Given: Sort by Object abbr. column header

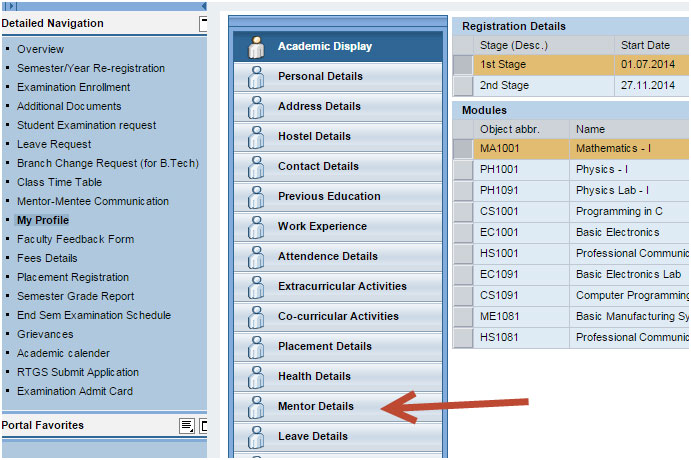Looking at the screenshot, I should tap(510, 129).
